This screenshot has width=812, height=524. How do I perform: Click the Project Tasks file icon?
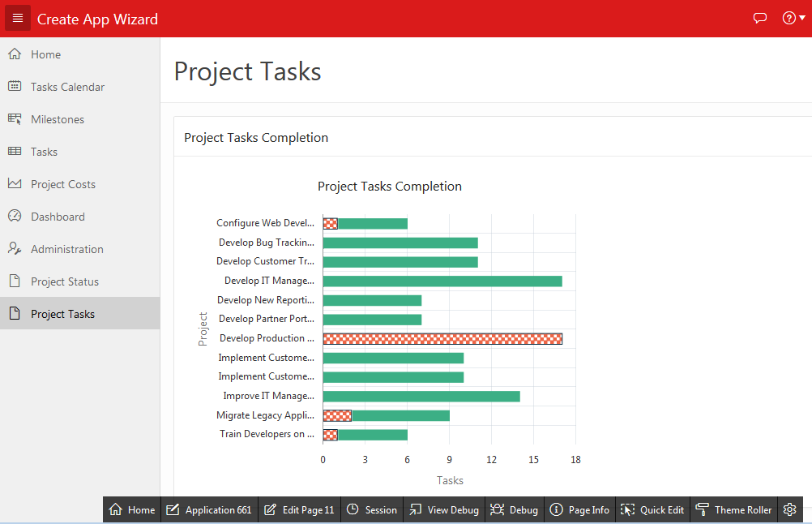pos(15,314)
